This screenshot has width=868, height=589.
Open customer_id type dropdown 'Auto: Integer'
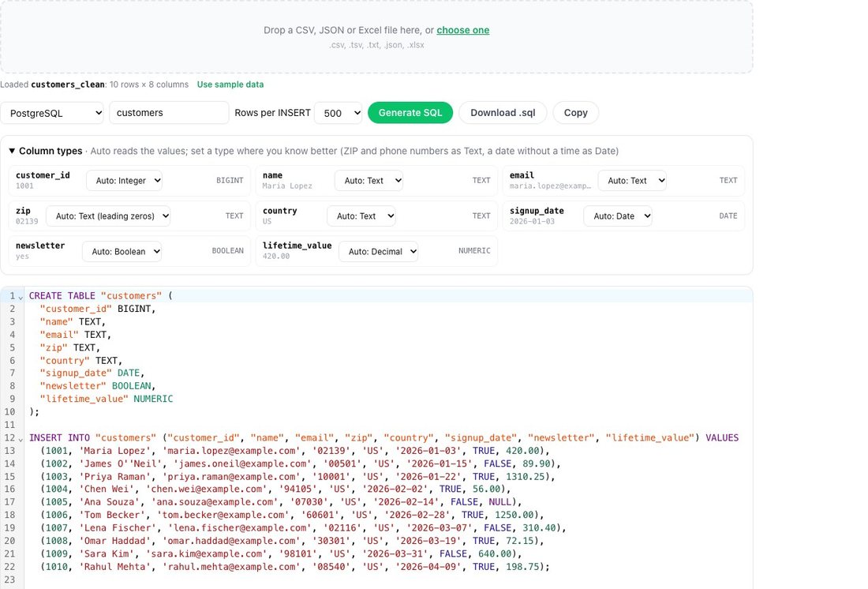point(124,181)
